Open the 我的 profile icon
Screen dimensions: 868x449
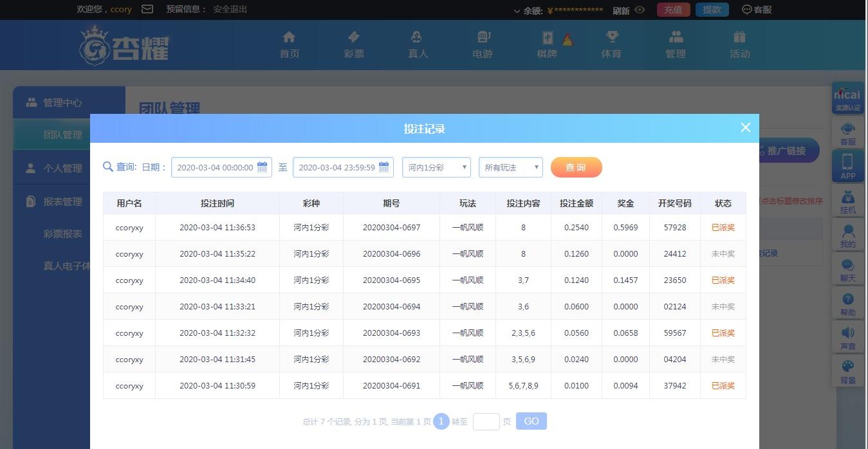click(848, 235)
